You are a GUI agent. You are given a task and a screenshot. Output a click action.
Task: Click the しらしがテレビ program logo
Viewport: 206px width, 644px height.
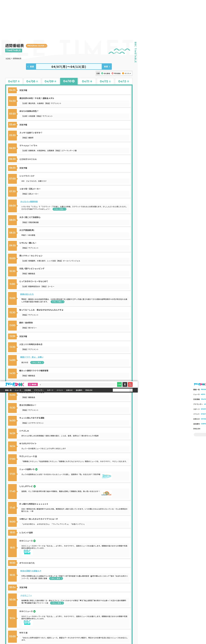(107, 494)
